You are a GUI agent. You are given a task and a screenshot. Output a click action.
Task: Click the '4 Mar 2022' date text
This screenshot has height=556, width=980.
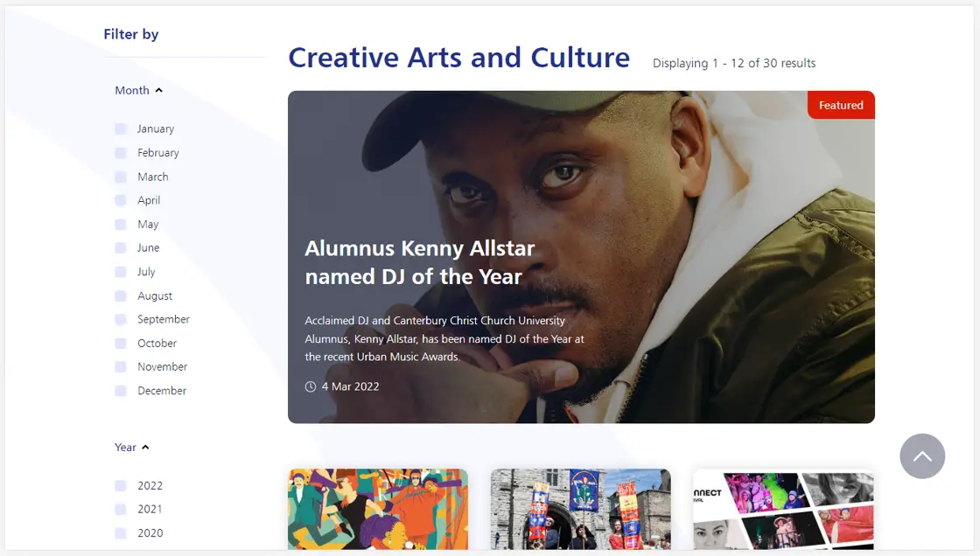(350, 386)
